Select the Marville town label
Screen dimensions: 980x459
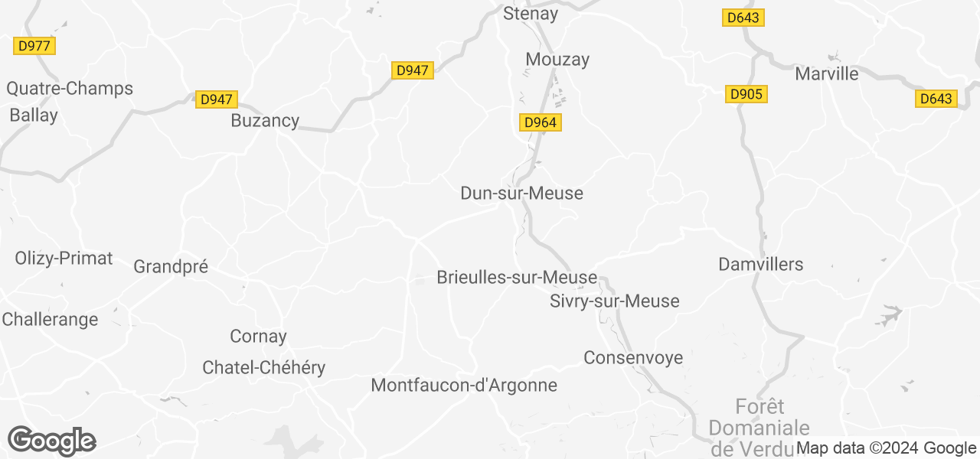[x=827, y=74]
